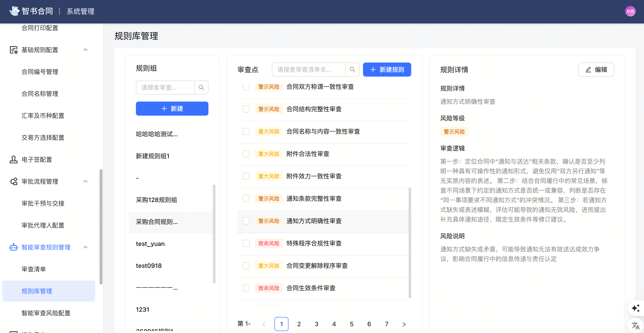This screenshot has width=644, height=333.
Task: Check the 合同双方称谓一致性审查 checkbox
Action: [246, 87]
